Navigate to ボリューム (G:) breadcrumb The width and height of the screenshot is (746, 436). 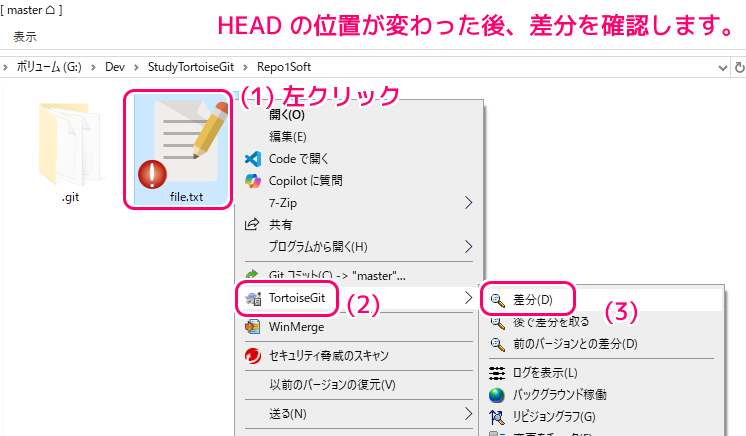[49, 67]
